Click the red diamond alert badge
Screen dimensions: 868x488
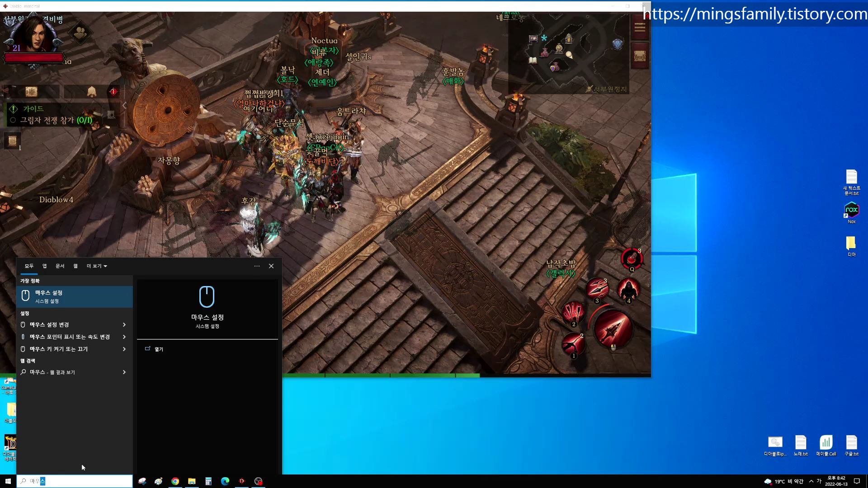[x=113, y=92]
